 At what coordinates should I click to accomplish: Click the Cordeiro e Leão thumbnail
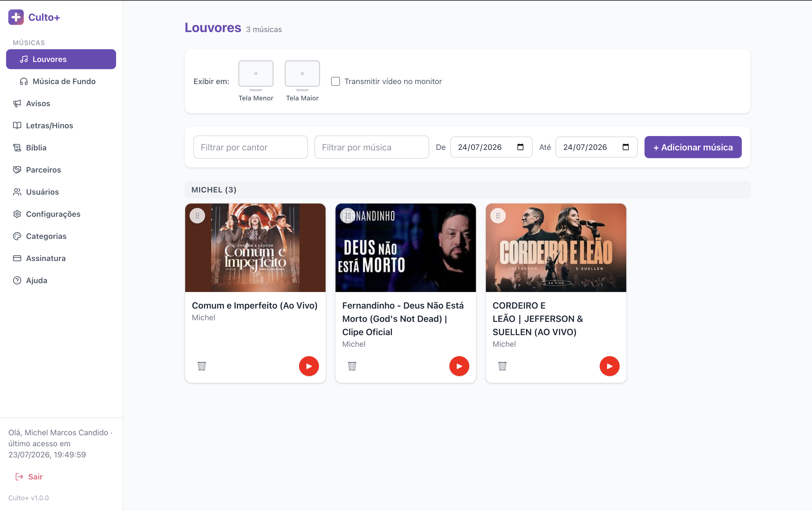556,247
